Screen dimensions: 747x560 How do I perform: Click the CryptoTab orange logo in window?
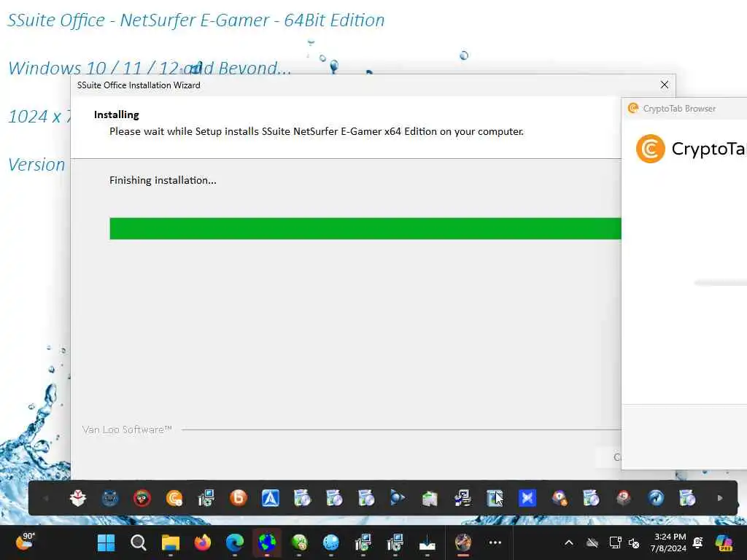coord(650,149)
